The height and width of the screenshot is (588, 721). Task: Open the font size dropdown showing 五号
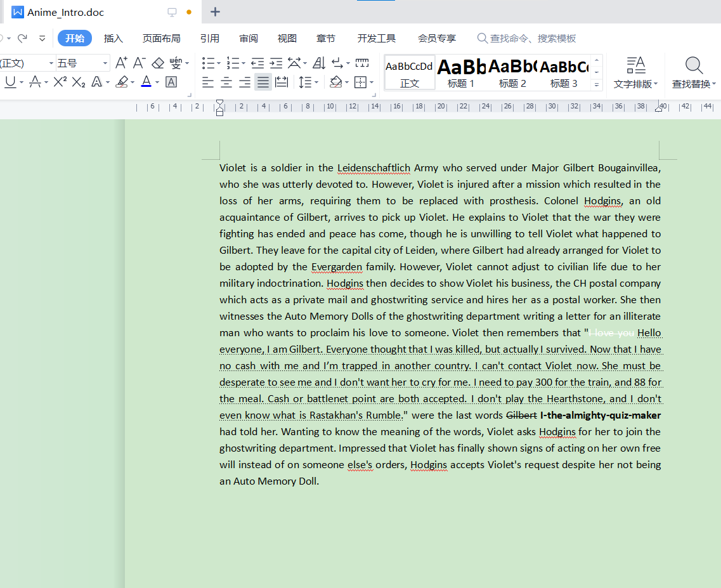pyautogui.click(x=104, y=63)
